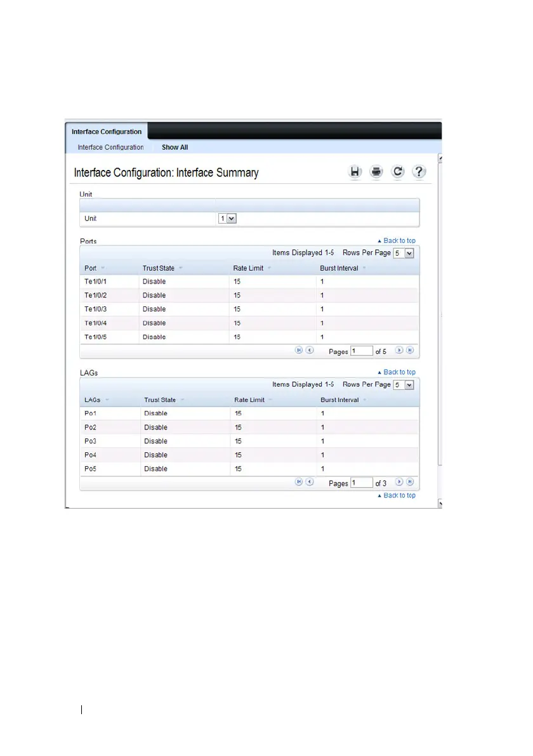533x756 pixels.
Task: Click burst interval 1 for Po5
Action: pyautogui.click(x=323, y=469)
